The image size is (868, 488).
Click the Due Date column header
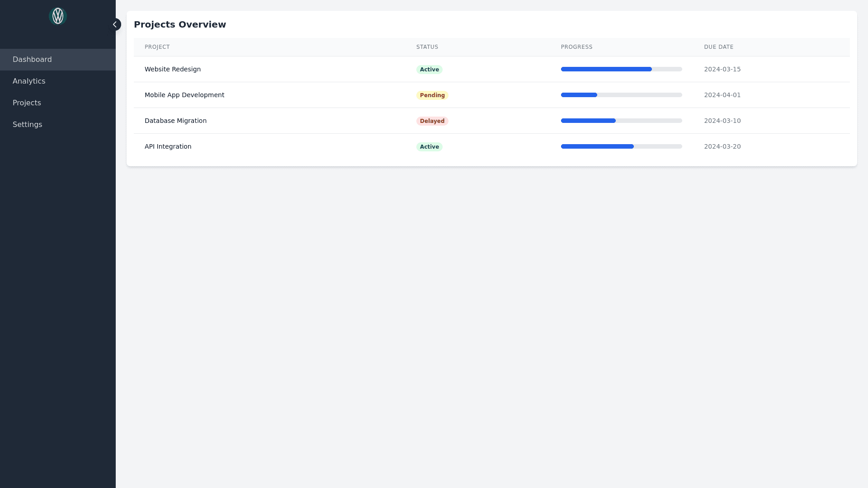click(x=718, y=47)
